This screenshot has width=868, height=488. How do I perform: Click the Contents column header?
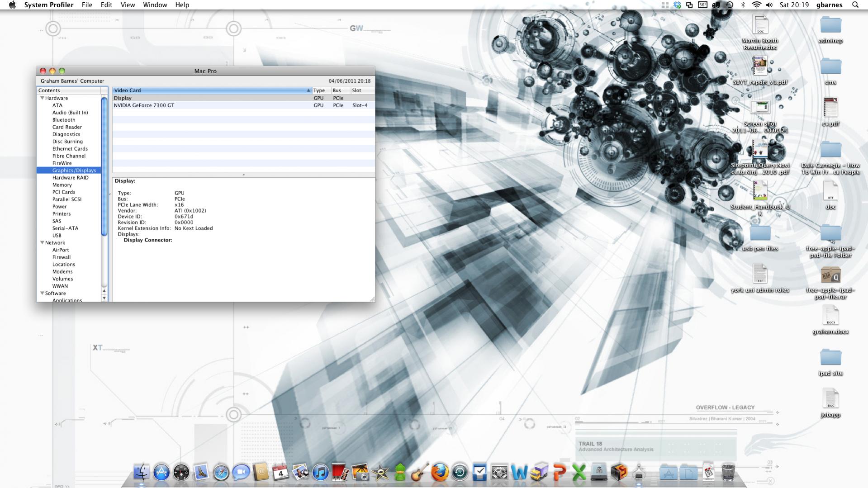click(x=69, y=90)
